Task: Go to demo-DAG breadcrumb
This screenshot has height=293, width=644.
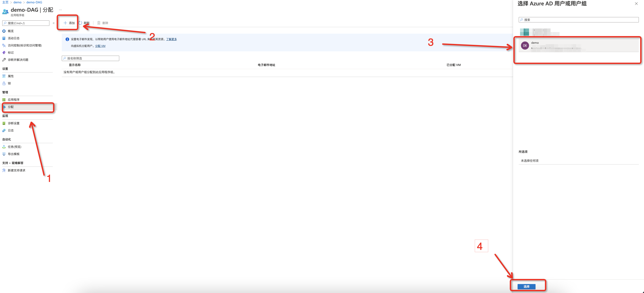Action: [34, 2]
